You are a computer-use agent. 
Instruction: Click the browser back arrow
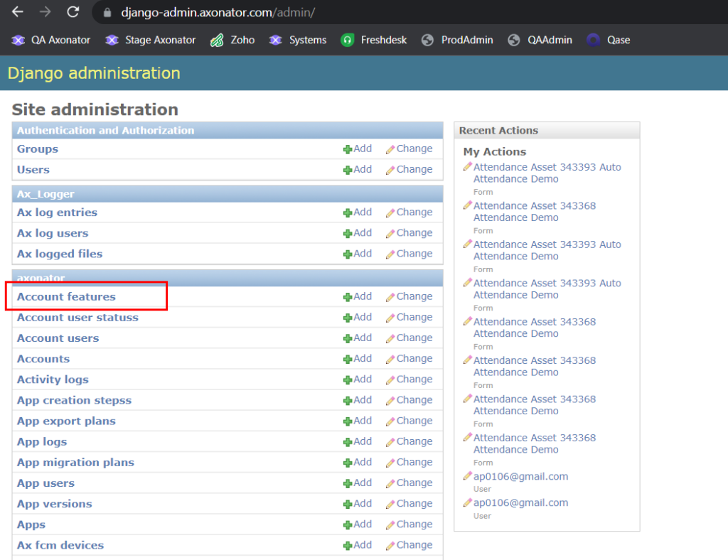point(18,12)
